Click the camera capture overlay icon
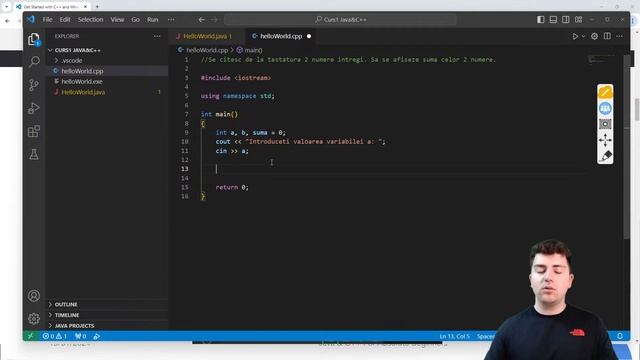This screenshot has width=640, height=360. pos(605,124)
